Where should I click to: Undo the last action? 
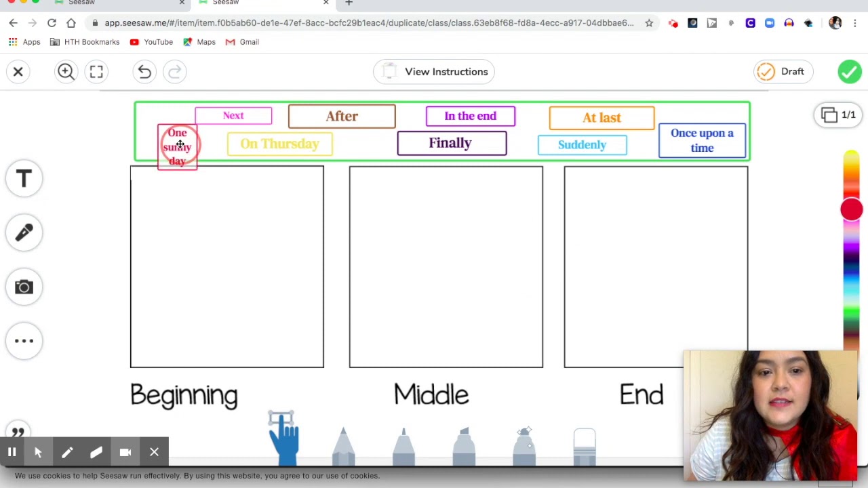coord(144,71)
